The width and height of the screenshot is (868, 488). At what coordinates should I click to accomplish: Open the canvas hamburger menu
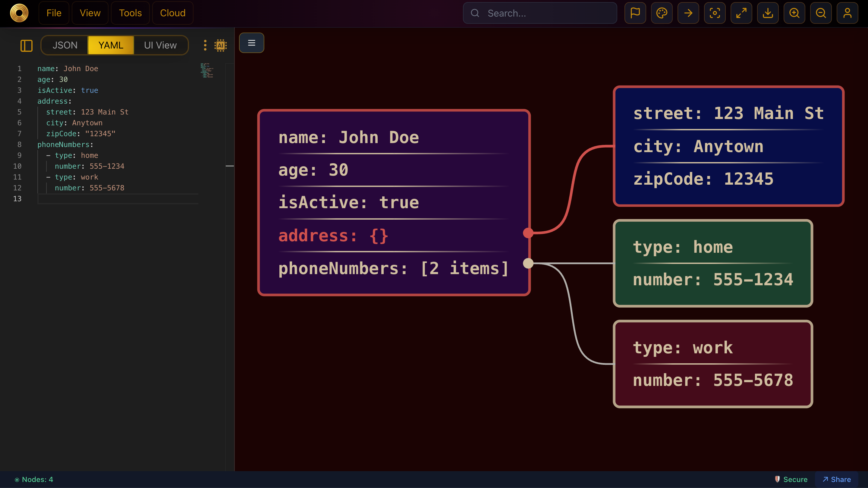click(x=251, y=43)
